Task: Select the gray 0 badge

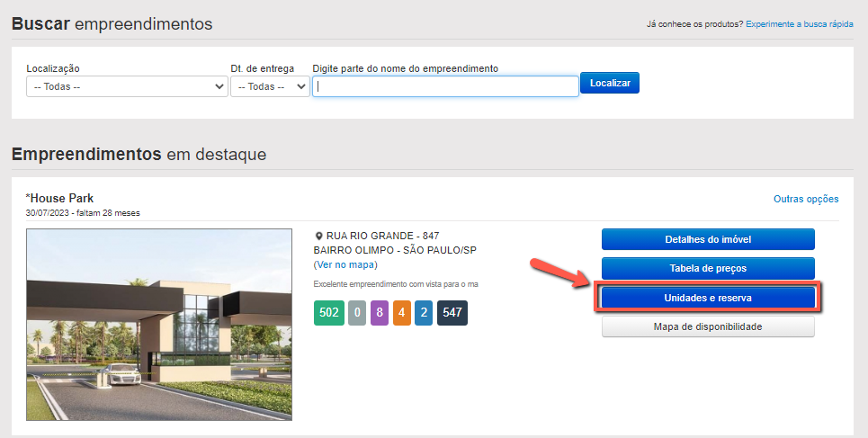Action: tap(357, 313)
